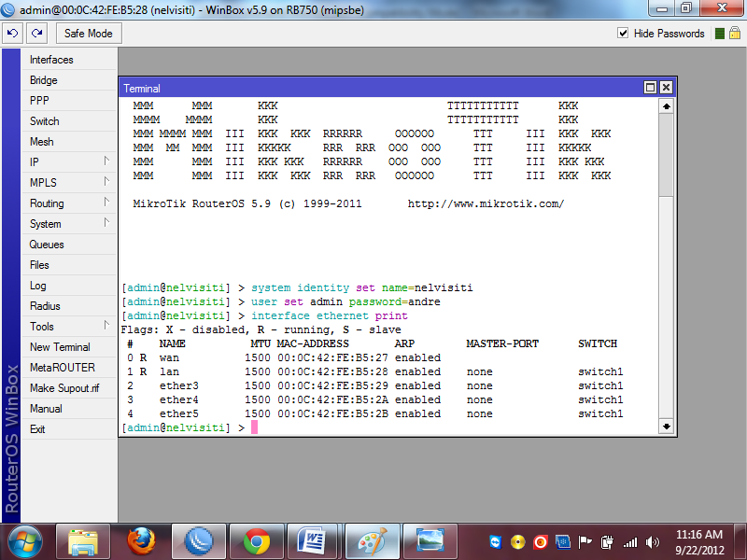This screenshot has height=560, width=747.
Task: Click 'ether5' interface name
Action: pos(179,413)
